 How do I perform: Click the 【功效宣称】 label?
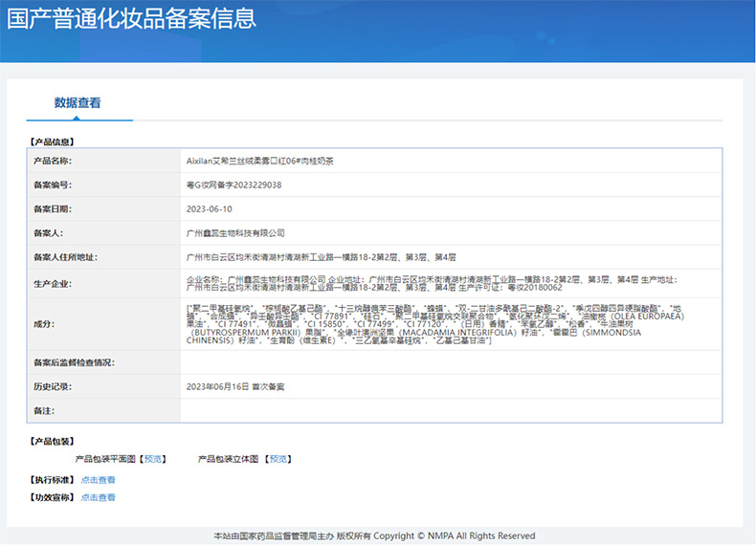pyautogui.click(x=52, y=497)
